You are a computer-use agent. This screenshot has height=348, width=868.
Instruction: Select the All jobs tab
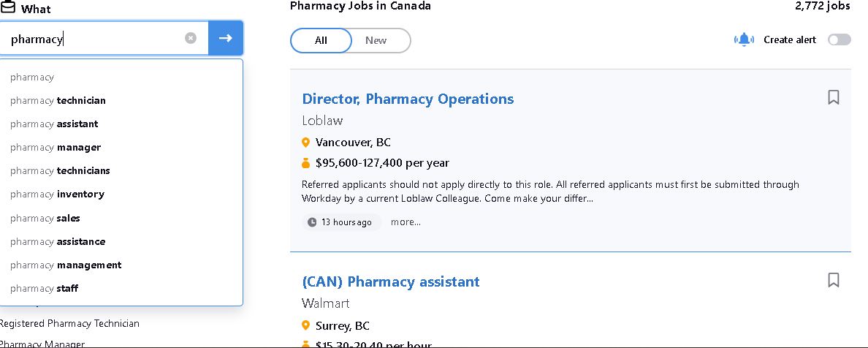[321, 40]
